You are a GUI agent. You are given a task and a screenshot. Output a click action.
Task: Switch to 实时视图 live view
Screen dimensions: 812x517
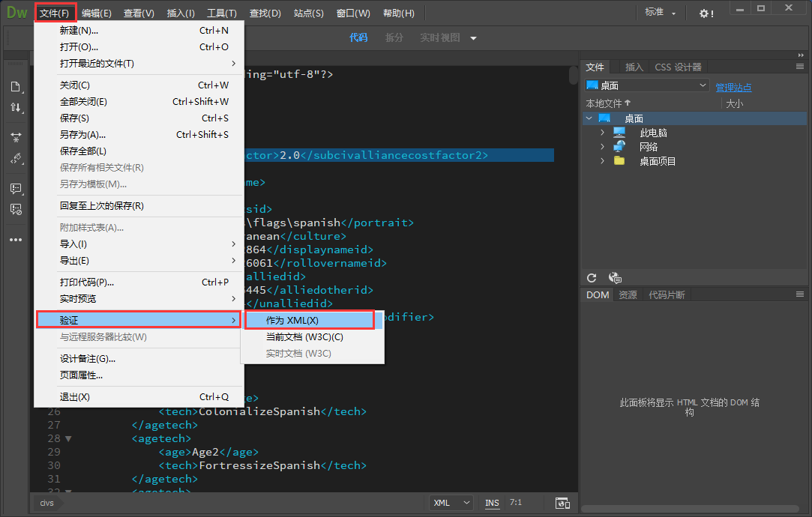click(x=439, y=37)
